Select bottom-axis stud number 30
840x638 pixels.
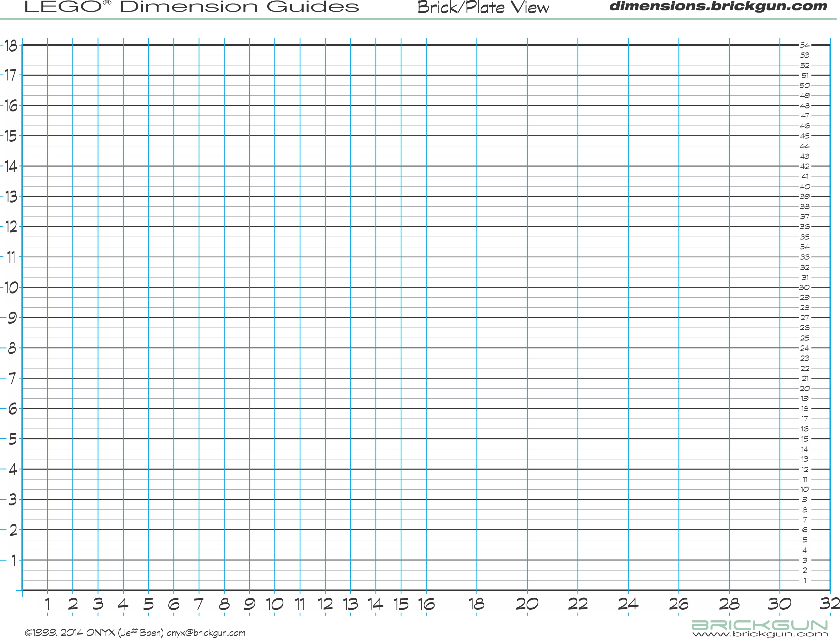[780, 604]
